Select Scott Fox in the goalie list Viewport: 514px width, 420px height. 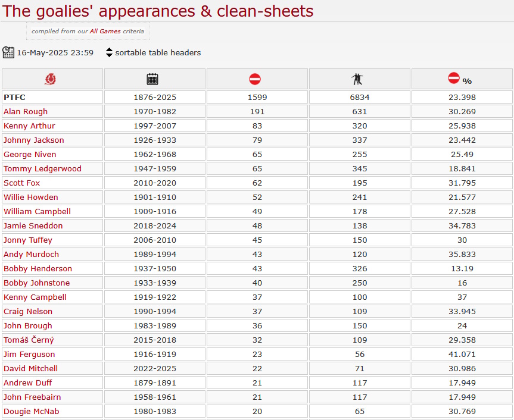tap(21, 183)
